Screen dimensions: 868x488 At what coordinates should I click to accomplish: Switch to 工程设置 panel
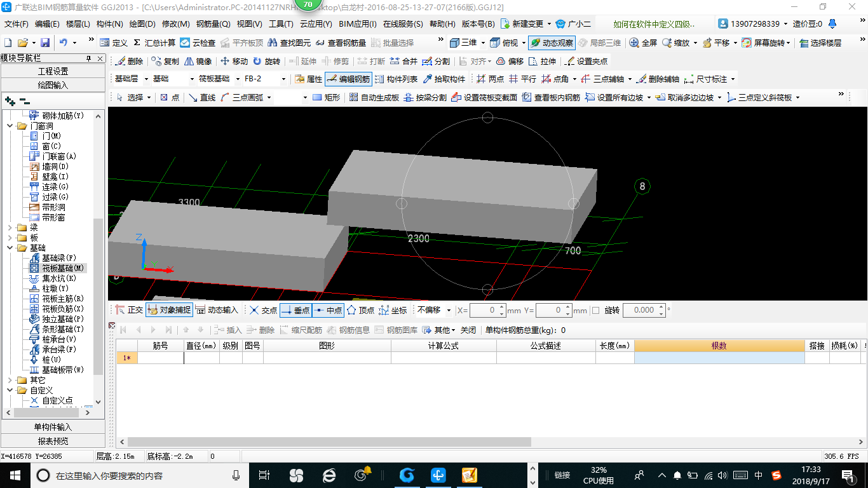click(53, 71)
